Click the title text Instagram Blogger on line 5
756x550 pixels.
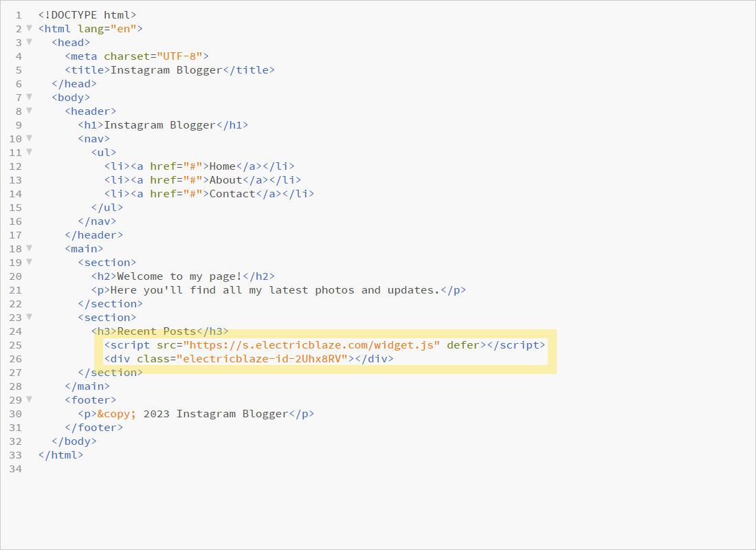(166, 70)
